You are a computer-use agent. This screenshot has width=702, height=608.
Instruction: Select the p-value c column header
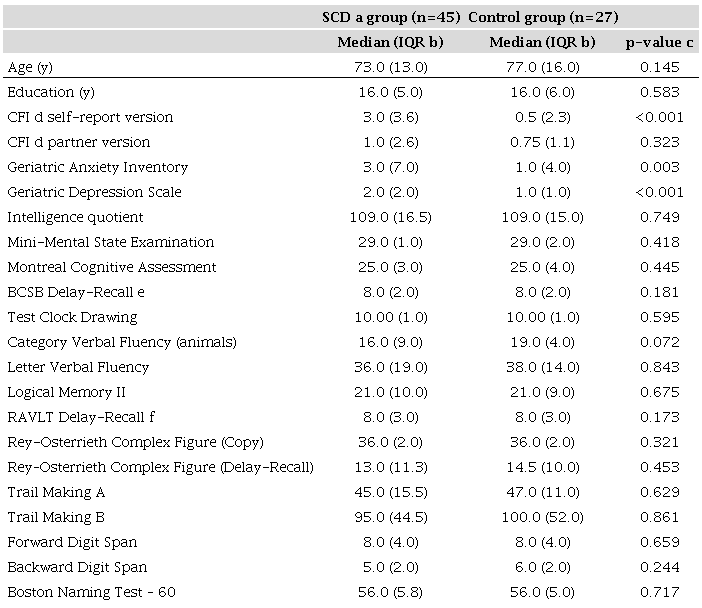(x=659, y=42)
